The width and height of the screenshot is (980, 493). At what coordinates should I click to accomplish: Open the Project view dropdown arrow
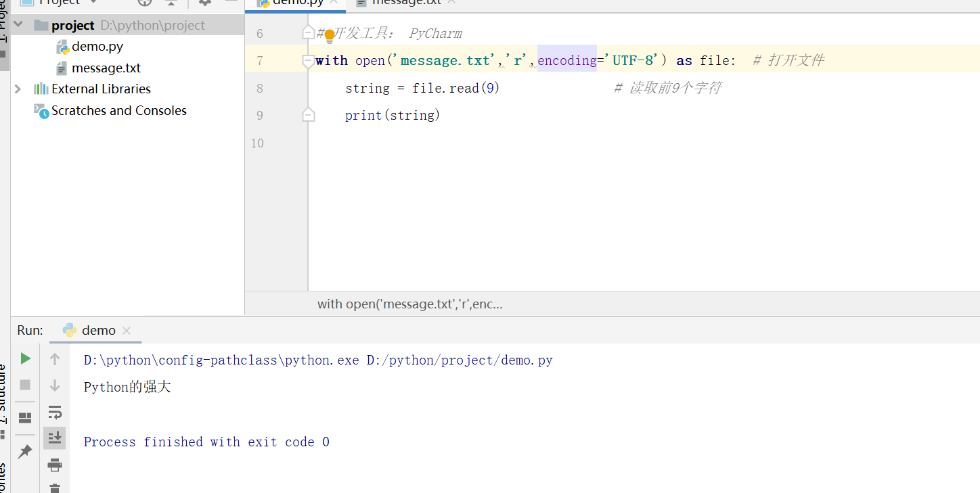click(94, 3)
